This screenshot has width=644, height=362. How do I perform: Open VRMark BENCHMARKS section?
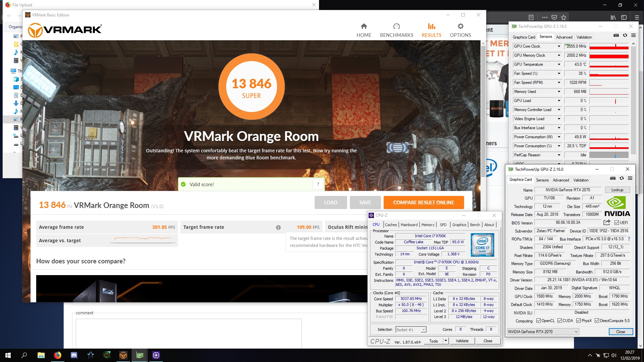click(396, 30)
